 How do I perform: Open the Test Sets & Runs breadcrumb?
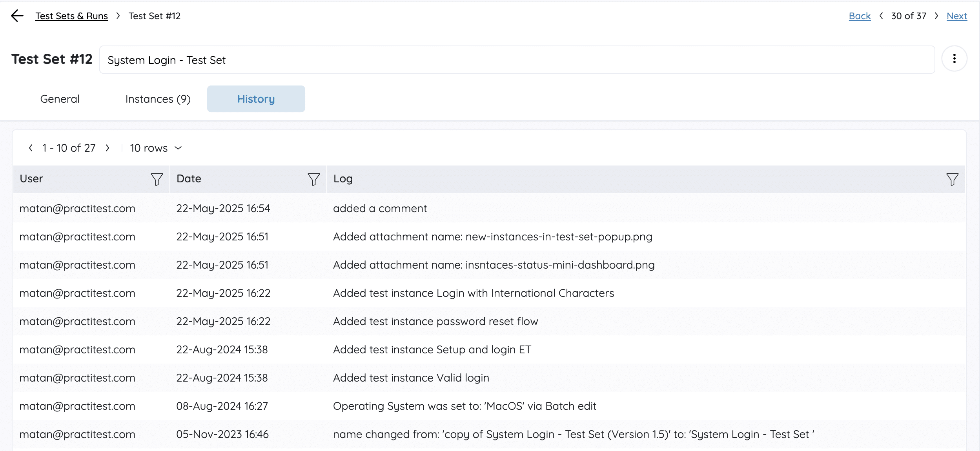click(71, 16)
